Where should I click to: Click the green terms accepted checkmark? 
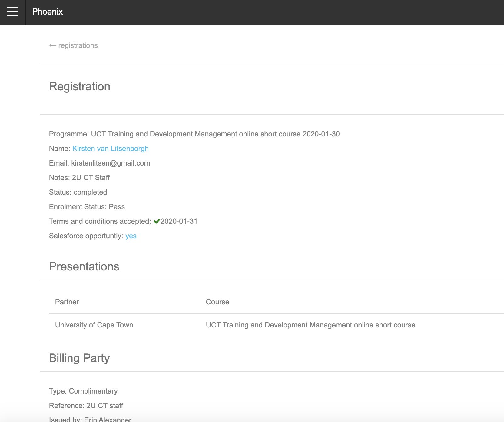click(157, 221)
